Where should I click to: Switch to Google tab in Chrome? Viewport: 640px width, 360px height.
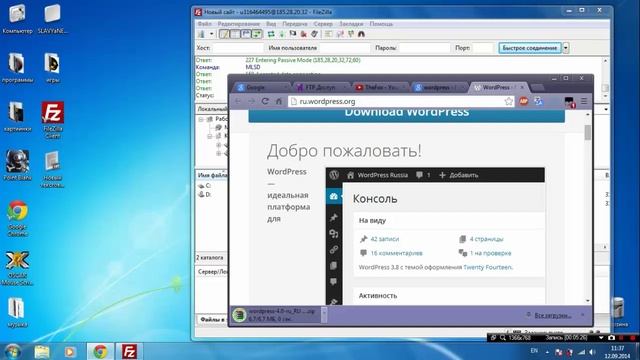[262, 87]
